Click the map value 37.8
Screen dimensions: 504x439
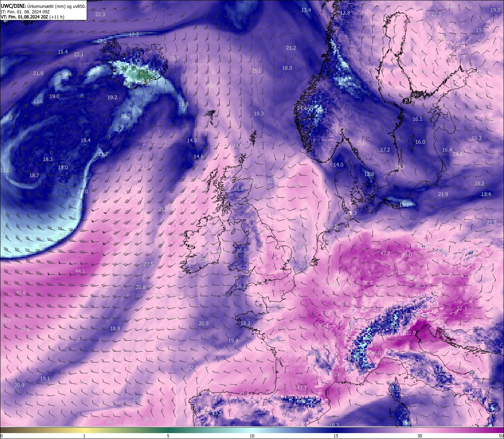click(x=25, y=330)
